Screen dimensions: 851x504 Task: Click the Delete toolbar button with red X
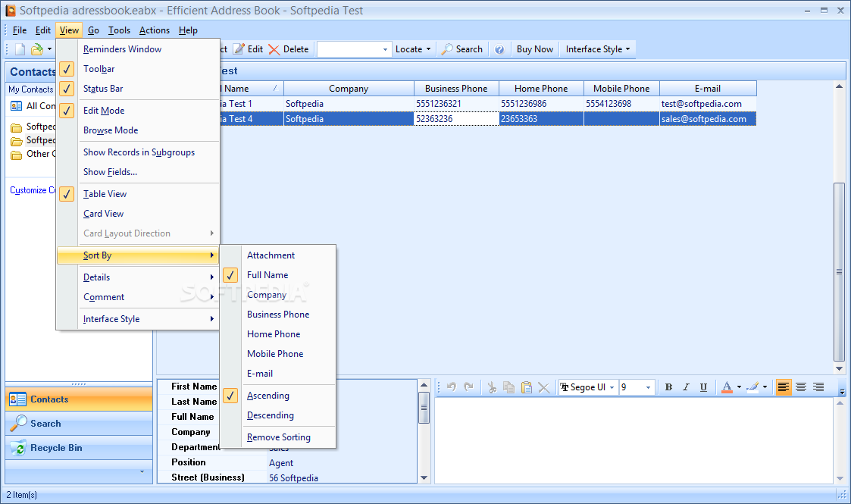click(x=289, y=49)
